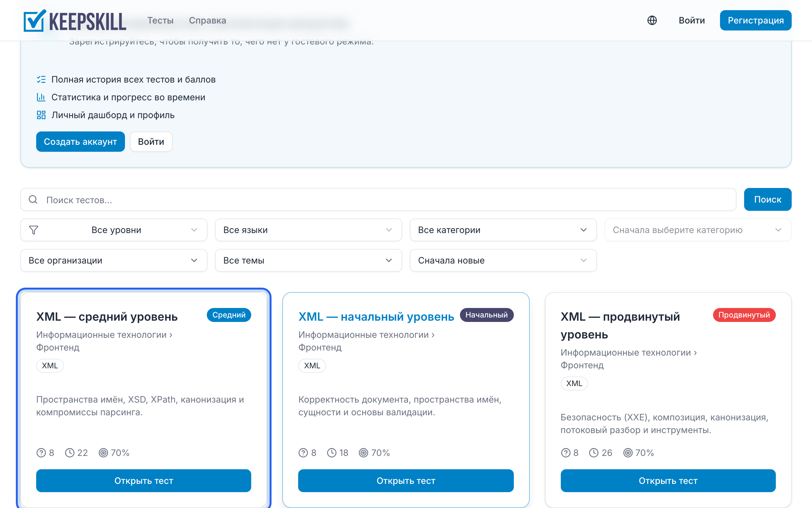
Task: Click question icon on XML начальный card
Action: [303, 453]
